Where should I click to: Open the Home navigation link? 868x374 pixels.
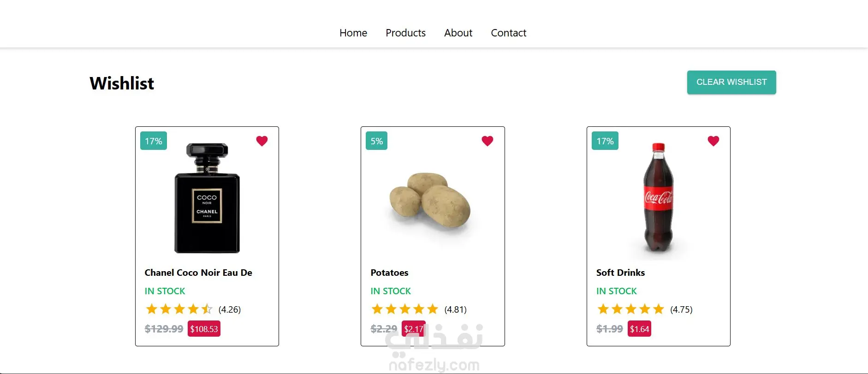pyautogui.click(x=353, y=33)
